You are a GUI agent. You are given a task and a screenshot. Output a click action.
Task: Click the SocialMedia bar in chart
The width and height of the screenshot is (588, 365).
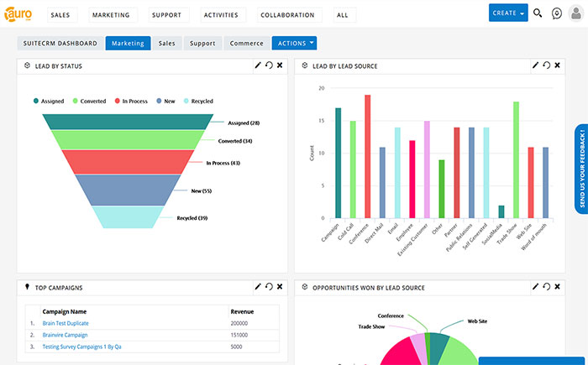coord(501,211)
